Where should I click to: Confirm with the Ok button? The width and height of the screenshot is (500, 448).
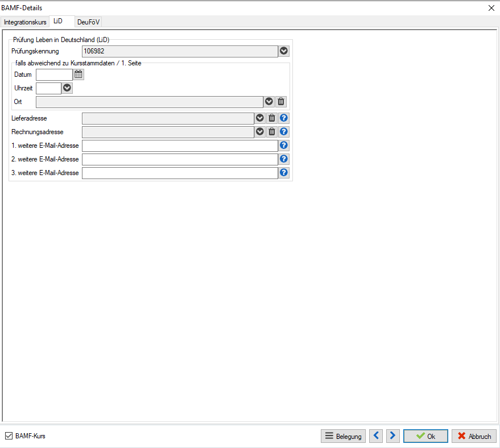[x=425, y=436]
